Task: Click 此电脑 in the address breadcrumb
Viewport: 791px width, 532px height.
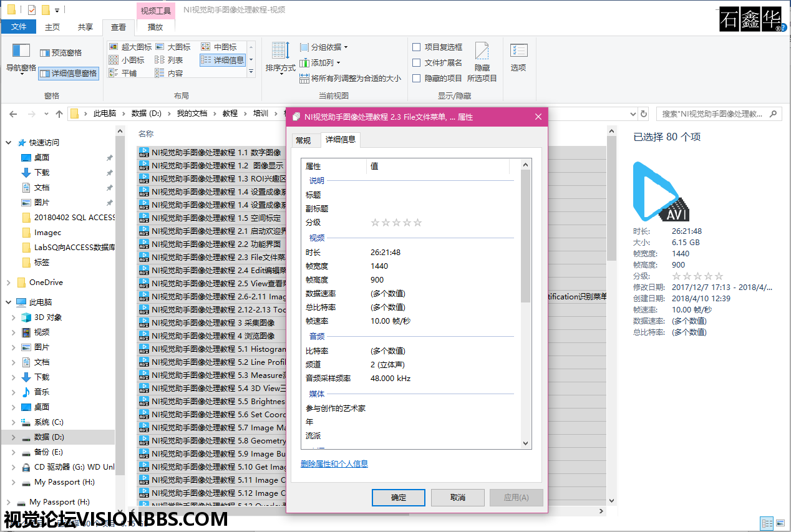Action: (x=105, y=114)
